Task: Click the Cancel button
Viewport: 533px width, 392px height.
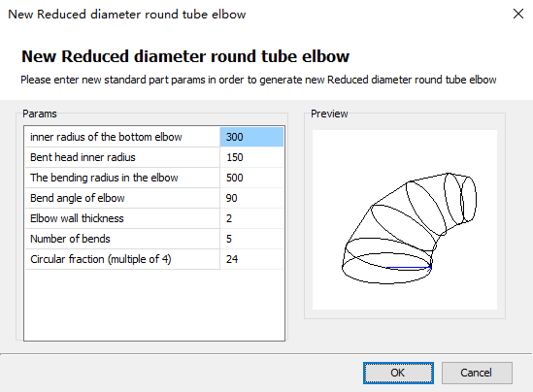Action: pos(477,373)
